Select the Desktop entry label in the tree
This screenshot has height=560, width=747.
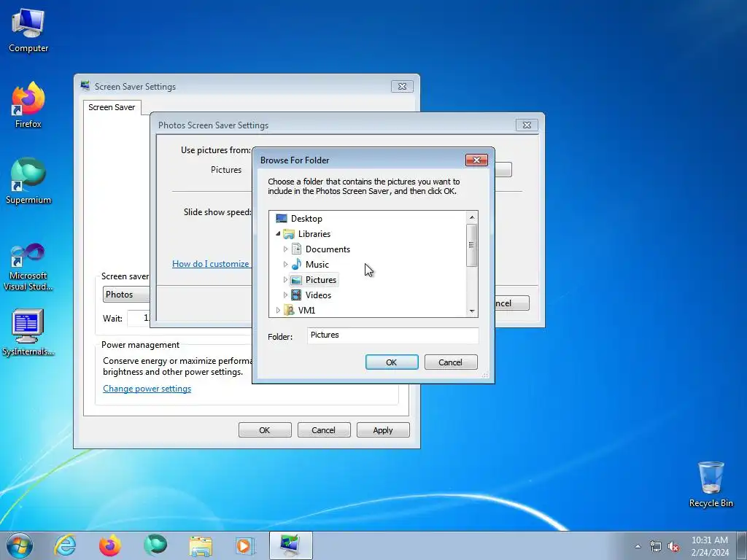pos(306,219)
